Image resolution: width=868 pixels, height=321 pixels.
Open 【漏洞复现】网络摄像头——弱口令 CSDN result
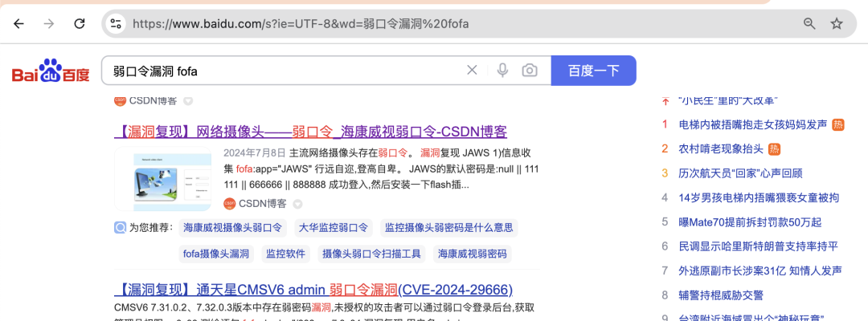(310, 132)
